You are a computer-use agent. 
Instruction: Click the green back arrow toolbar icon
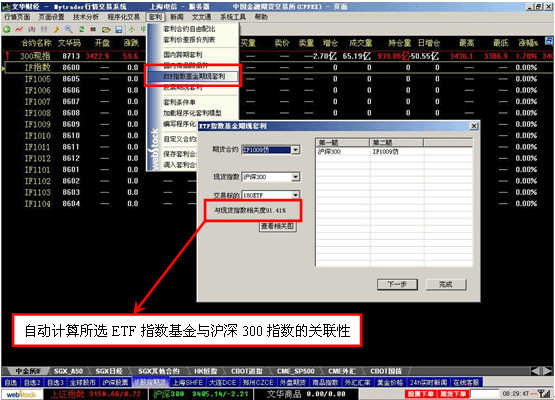click(x=6, y=29)
